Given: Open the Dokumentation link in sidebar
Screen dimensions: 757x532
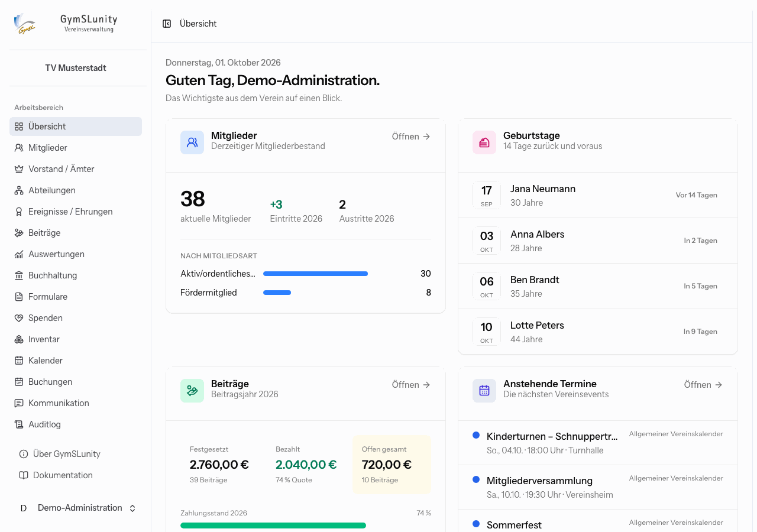Looking at the screenshot, I should [76, 475].
